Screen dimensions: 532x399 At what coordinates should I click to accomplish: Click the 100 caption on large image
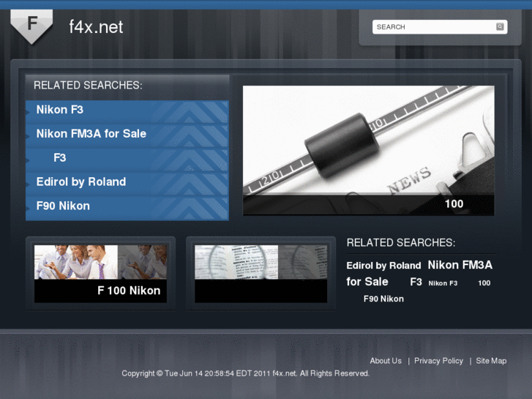coord(454,204)
